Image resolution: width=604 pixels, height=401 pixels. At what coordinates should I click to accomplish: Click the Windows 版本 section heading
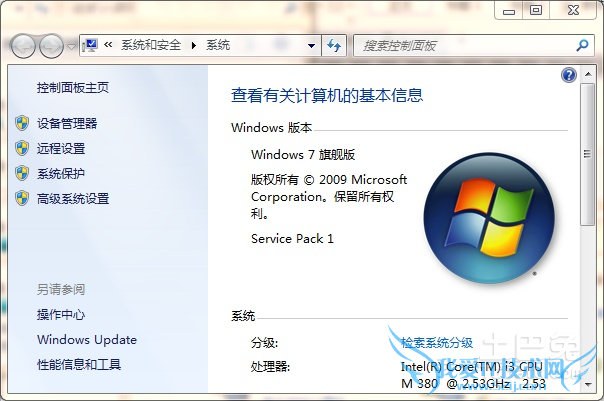point(271,128)
